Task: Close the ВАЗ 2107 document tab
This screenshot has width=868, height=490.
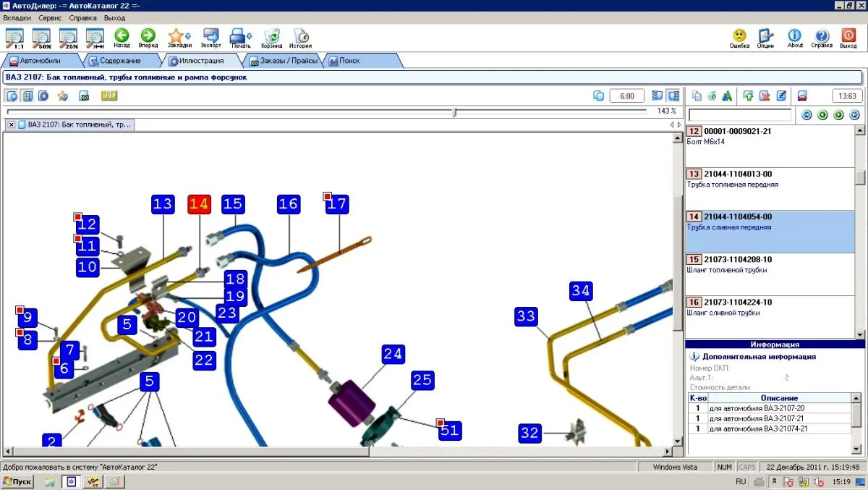Action: [x=12, y=124]
